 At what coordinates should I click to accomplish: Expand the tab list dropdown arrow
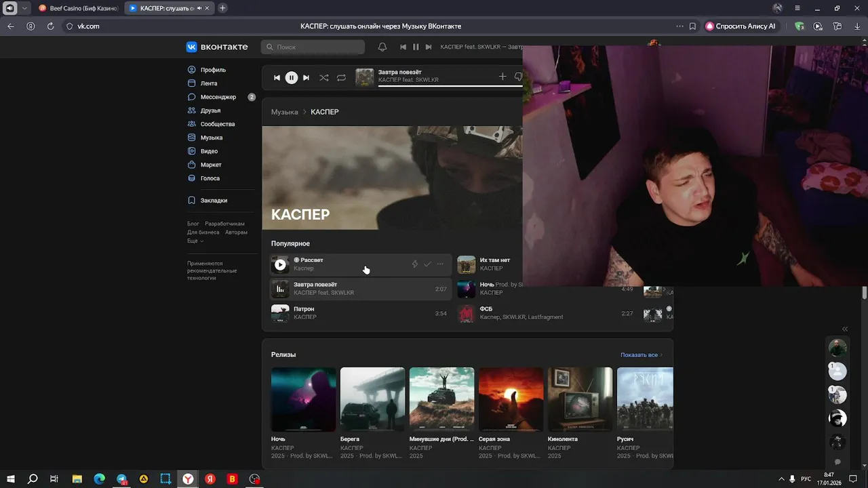click(x=25, y=8)
